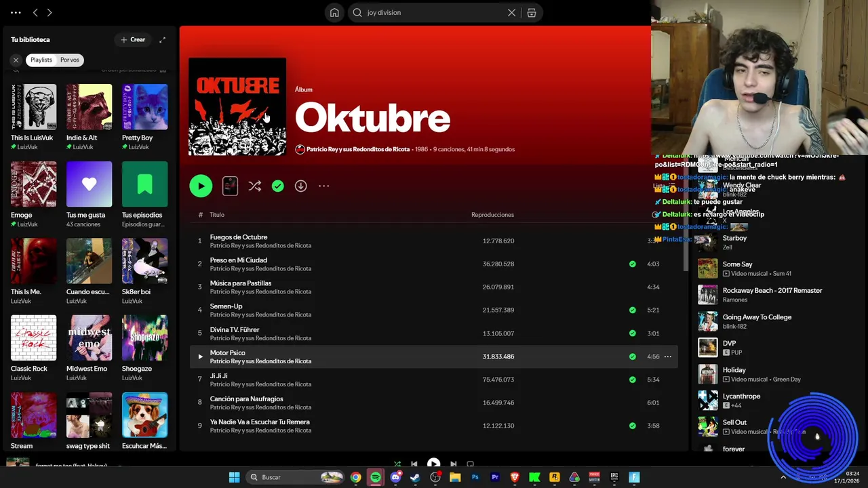868x488 pixels.
Task: Open Google Chrome from the taskbar
Action: tap(355, 477)
